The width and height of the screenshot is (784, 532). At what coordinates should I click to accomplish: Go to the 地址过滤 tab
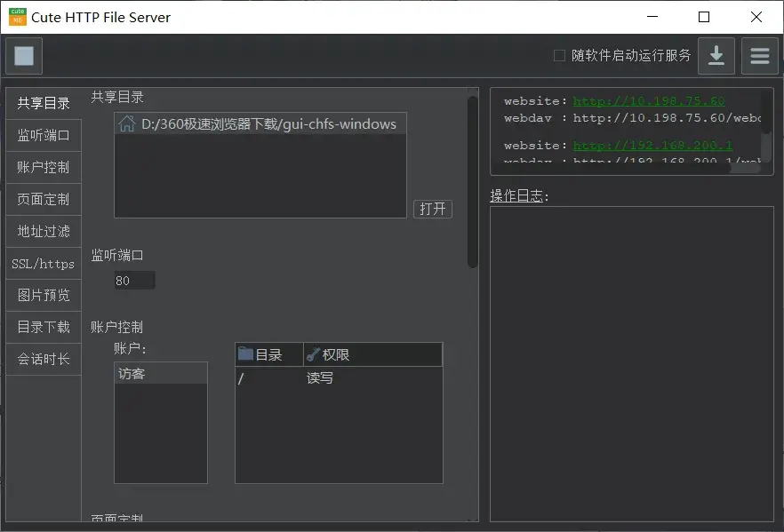pos(44,231)
